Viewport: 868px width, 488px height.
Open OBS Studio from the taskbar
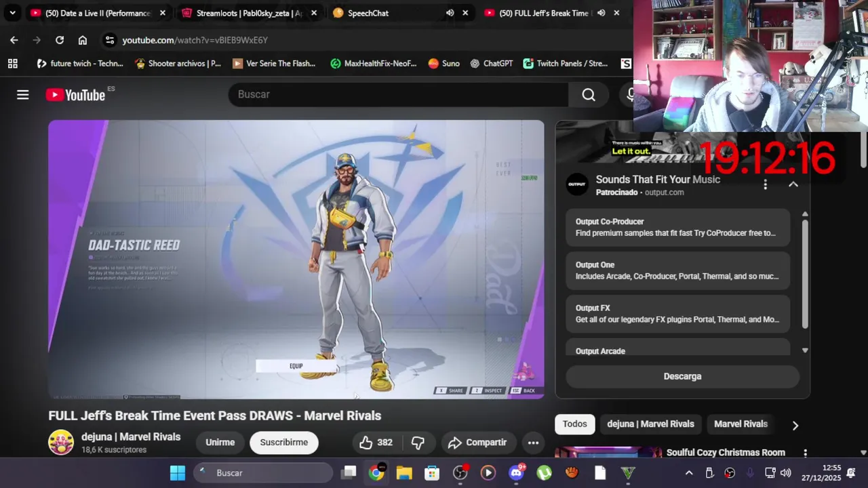click(460, 473)
